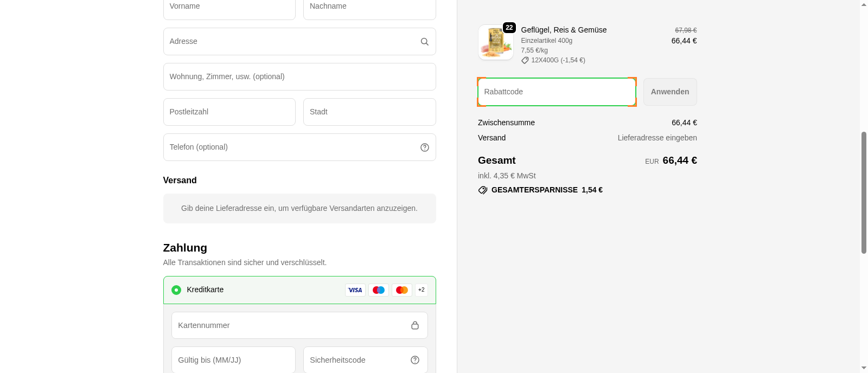Focus the Kartennummer field
The image size is (868, 373).
[x=290, y=325]
